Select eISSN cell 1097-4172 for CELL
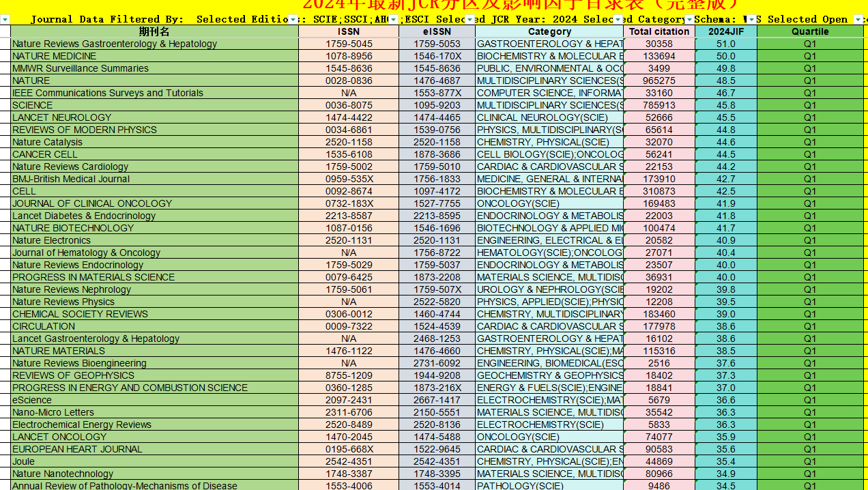This screenshot has height=490, width=868. tap(437, 191)
